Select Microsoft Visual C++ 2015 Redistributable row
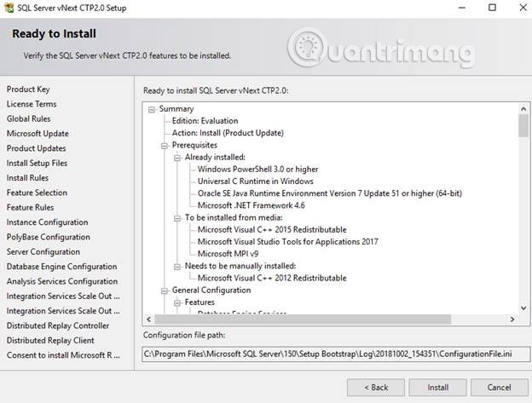The height and width of the screenshot is (403, 532). (272, 230)
